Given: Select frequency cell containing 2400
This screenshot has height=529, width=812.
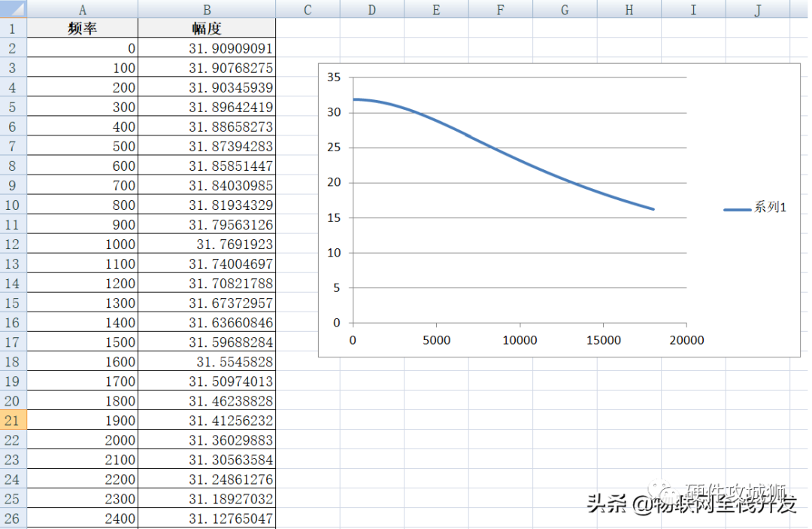Looking at the screenshot, I should (83, 518).
